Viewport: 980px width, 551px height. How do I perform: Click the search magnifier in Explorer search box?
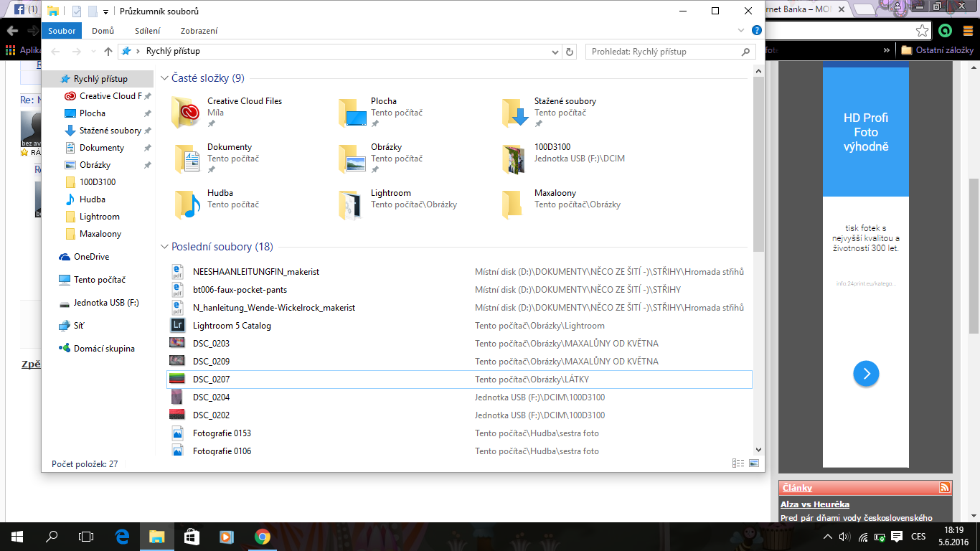coord(746,52)
